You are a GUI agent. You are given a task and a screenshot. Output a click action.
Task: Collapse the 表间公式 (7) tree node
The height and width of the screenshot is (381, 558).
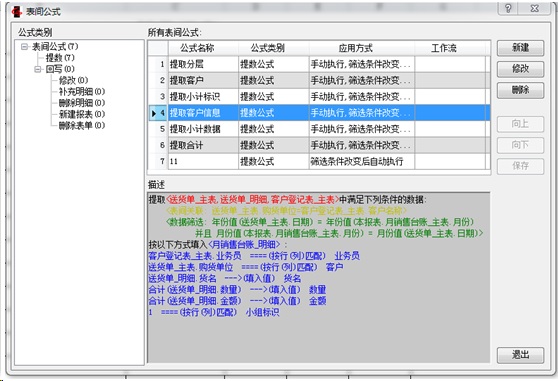[x=25, y=47]
